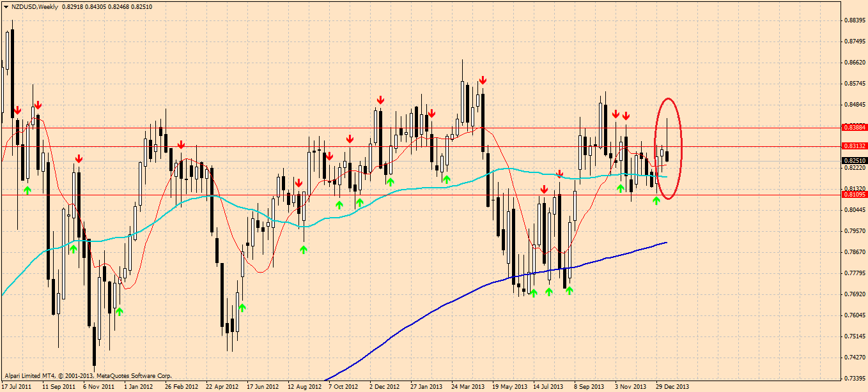Click the 0.86620 price scale label
This screenshot has width=868, height=392.
pyautogui.click(x=855, y=63)
